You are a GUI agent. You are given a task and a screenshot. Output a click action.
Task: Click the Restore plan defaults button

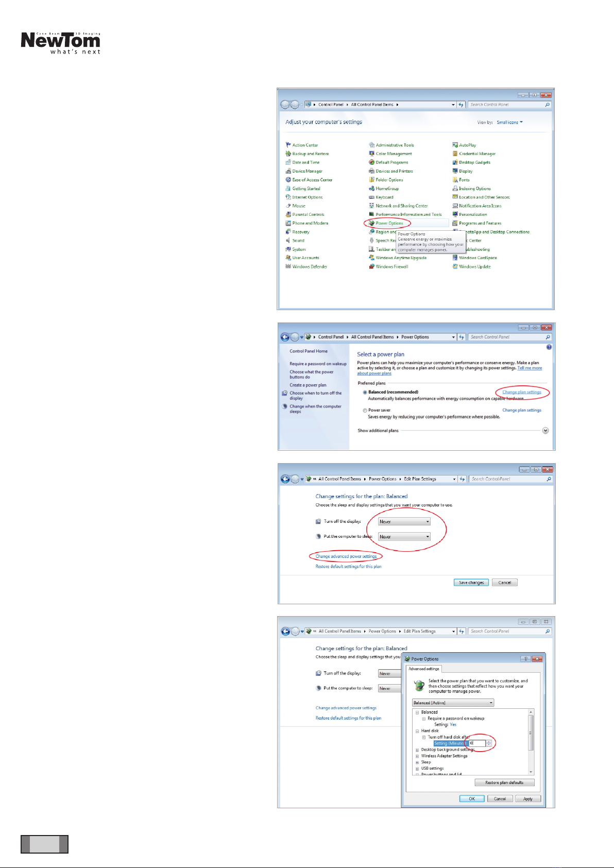click(x=504, y=782)
